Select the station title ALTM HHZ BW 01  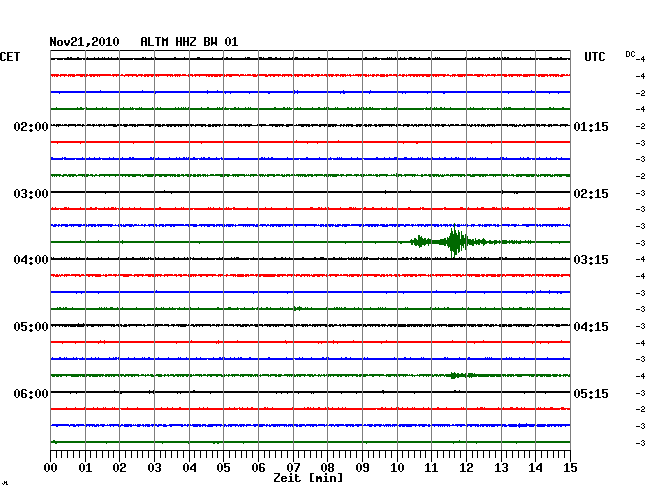189,42
